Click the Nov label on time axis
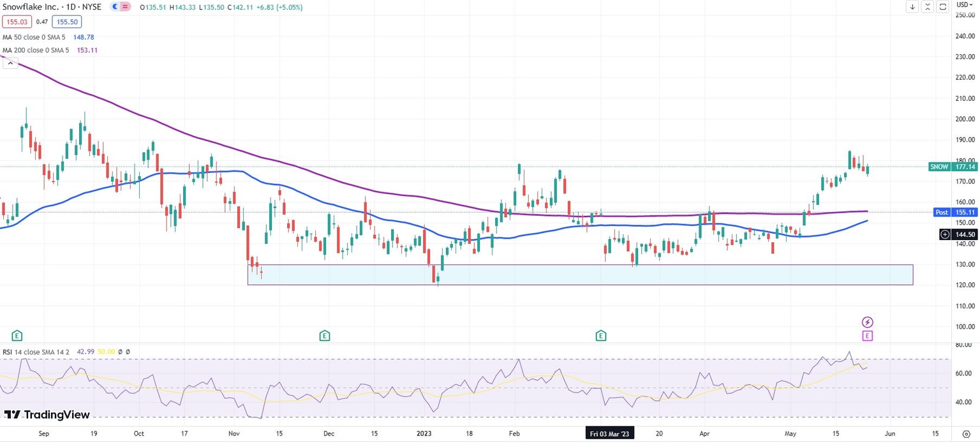980x445 pixels. pos(235,434)
